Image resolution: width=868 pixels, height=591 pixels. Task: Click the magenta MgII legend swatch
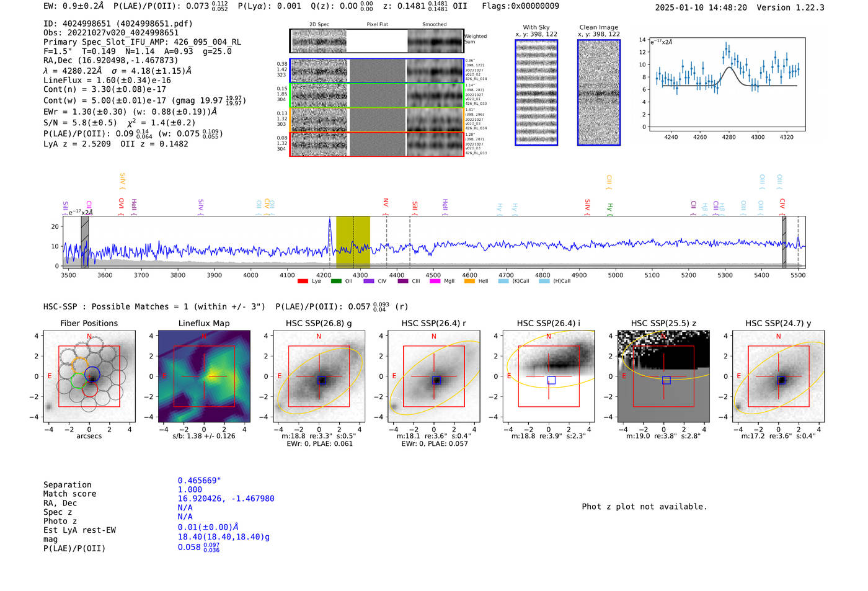435,281
